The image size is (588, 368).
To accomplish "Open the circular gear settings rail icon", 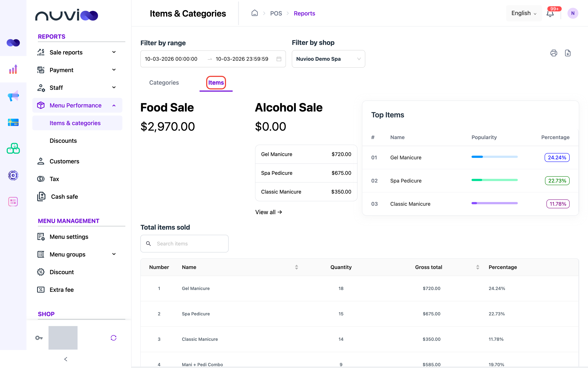I will tap(13, 175).
